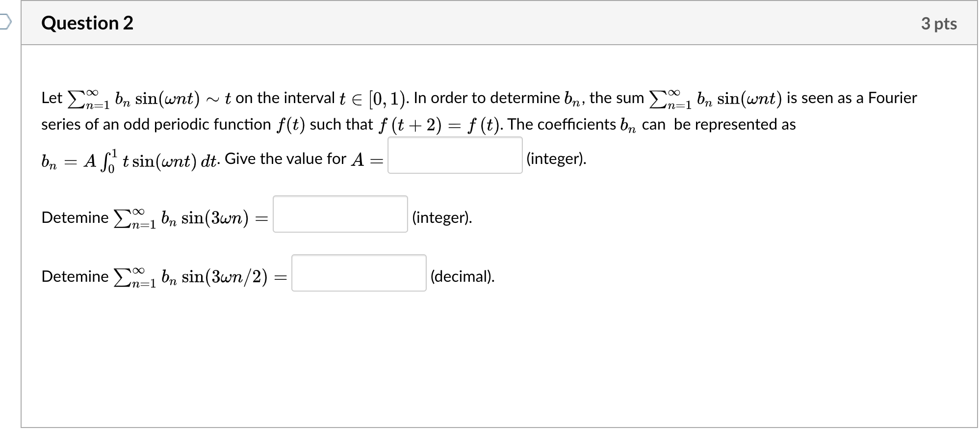Click the Question 2 header bar

click(490, 23)
